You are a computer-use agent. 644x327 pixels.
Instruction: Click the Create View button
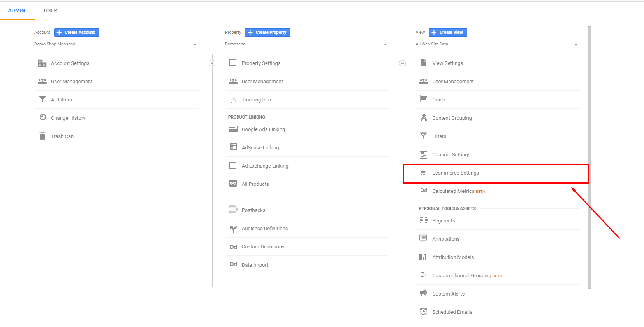pos(448,32)
